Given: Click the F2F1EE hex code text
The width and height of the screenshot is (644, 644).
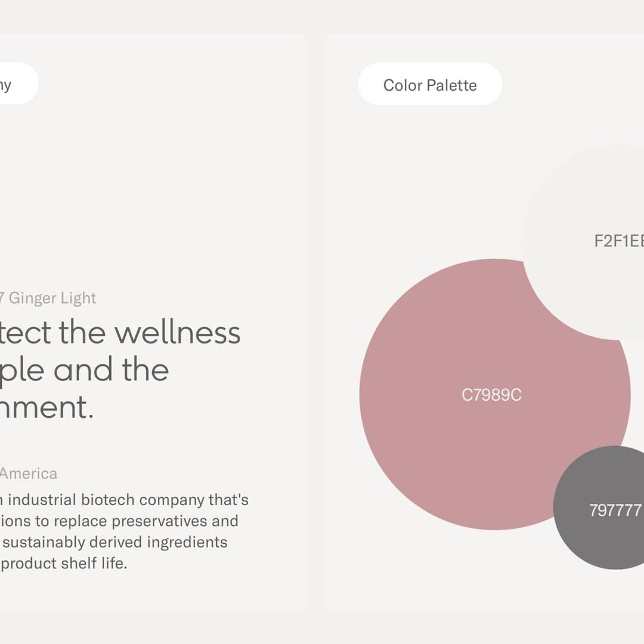Looking at the screenshot, I should click(618, 241).
